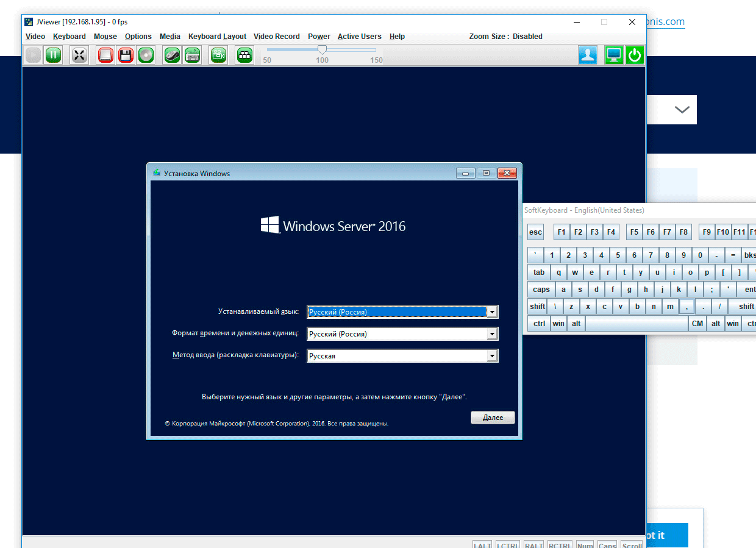This screenshot has height=548, width=756.
Task: Click the 'Zoom Size : Disabled' text
Action: [505, 37]
